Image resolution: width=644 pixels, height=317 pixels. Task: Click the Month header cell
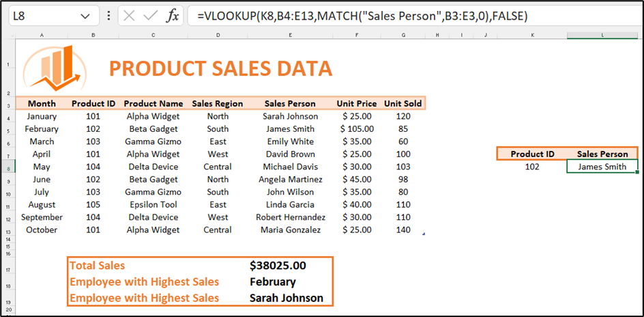point(42,104)
